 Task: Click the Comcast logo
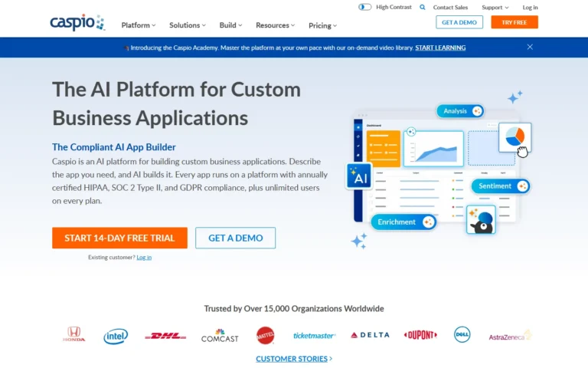tap(220, 336)
